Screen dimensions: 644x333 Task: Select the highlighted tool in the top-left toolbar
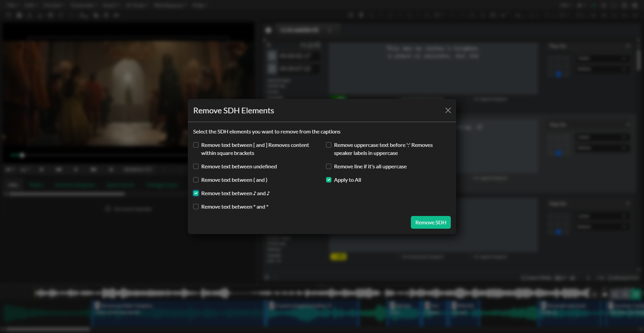(19, 15)
